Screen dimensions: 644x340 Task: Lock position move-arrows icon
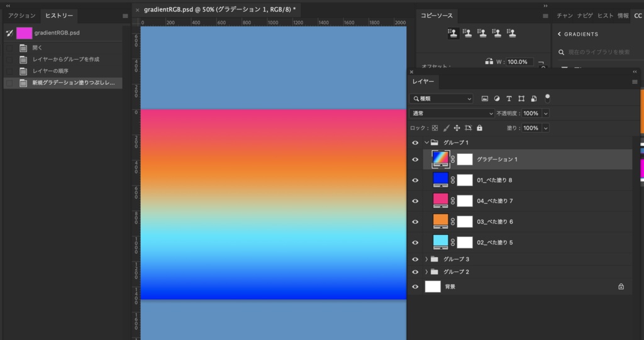coord(457,128)
